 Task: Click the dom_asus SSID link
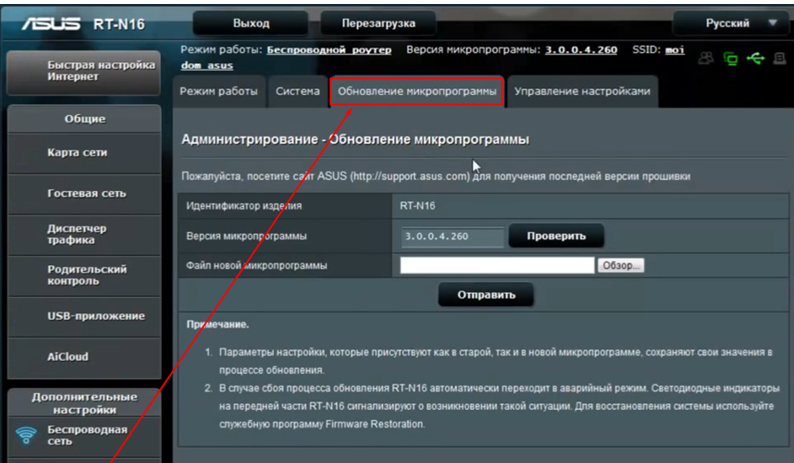pyautogui.click(x=207, y=65)
